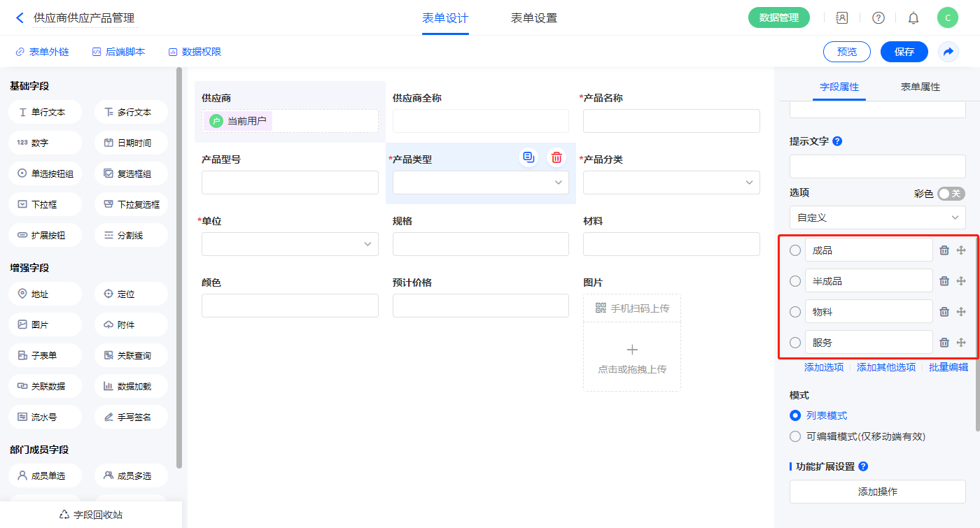The width and height of the screenshot is (980, 528).
Task: Set 半成品 as the default option radio
Action: [x=795, y=281]
